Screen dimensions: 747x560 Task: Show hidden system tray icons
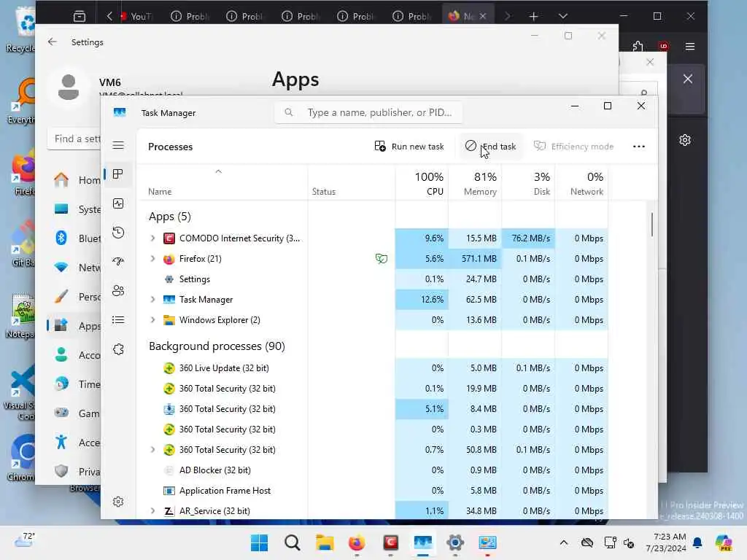click(564, 542)
